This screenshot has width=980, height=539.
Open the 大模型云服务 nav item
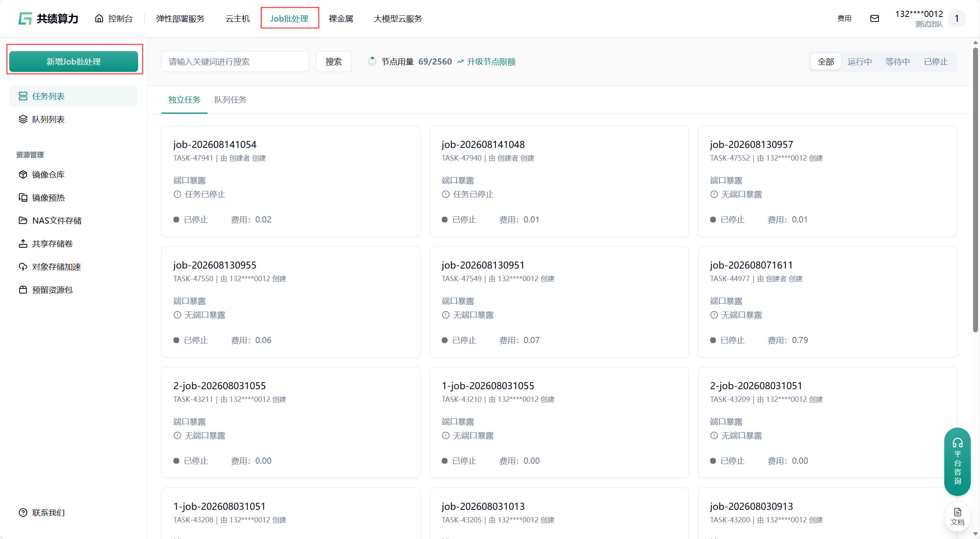point(398,18)
